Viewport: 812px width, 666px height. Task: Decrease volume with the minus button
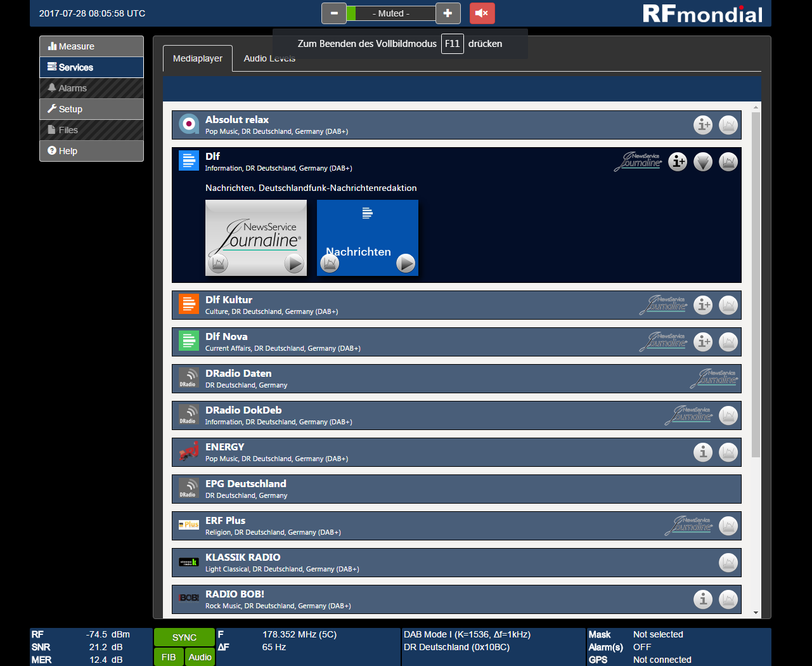coord(334,13)
